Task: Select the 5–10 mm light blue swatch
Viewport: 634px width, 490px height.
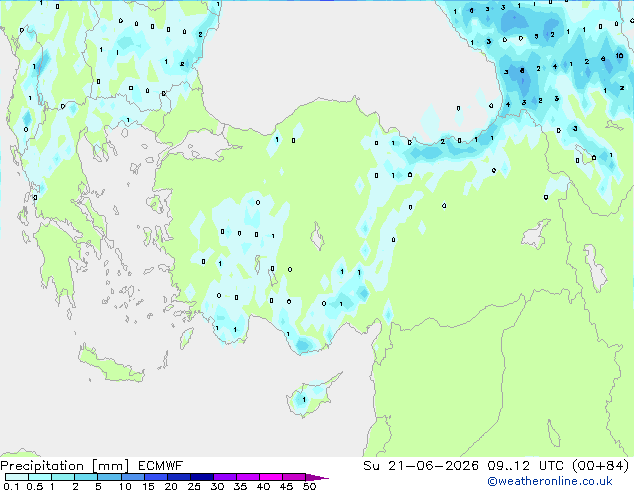Action: pyautogui.click(x=109, y=477)
